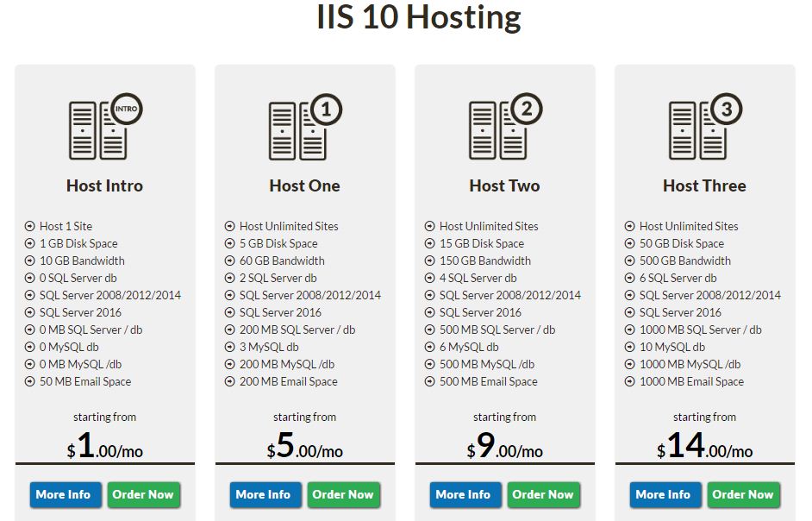Click the 0 SQL Server db text
This screenshot has width=812, height=521.
(78, 278)
